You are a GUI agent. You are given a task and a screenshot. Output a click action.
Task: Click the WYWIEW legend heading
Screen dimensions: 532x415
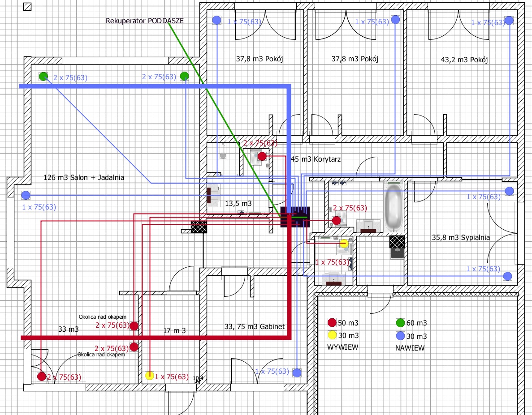coord(342,347)
